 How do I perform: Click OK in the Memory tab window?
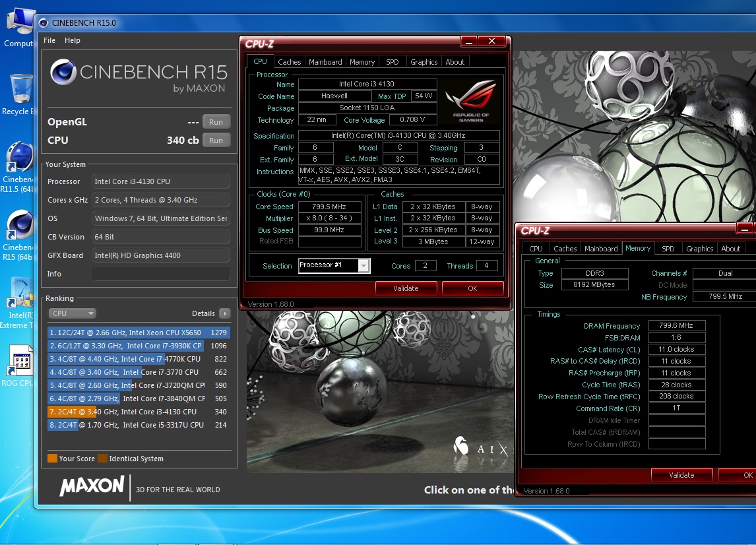(737, 474)
